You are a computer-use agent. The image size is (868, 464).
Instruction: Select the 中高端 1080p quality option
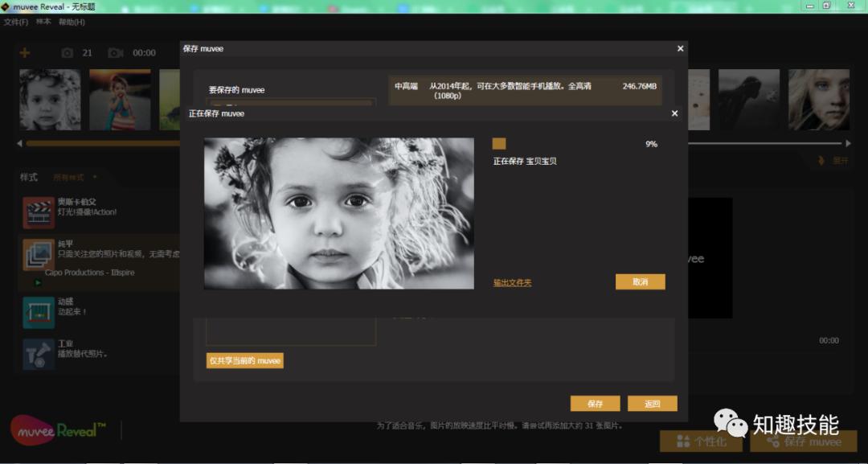click(x=526, y=88)
